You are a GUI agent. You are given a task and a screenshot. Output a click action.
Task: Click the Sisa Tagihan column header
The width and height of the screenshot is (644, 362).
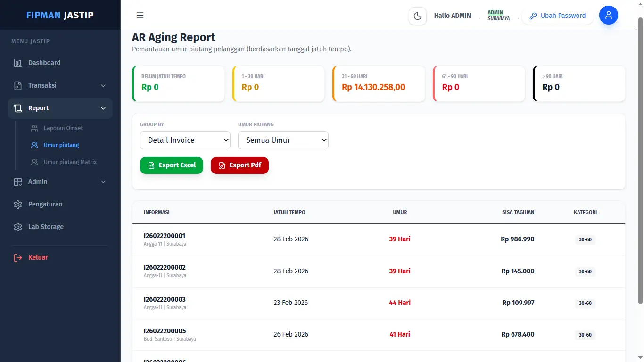(x=518, y=212)
